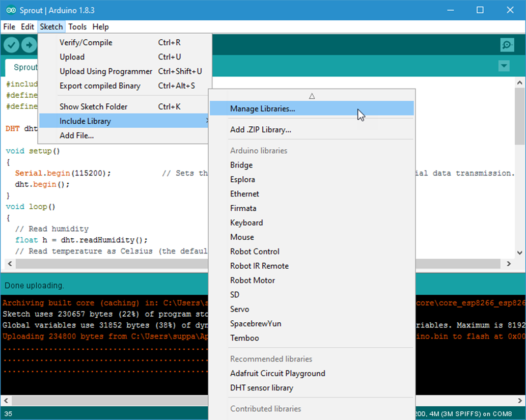Include the DHT sensor library

tap(312, 388)
